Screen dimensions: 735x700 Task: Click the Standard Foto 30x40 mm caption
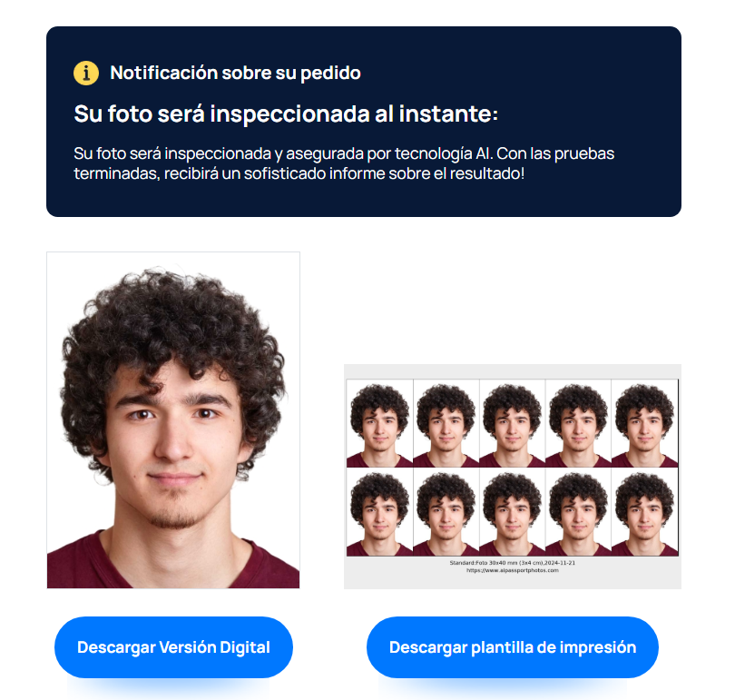point(513,563)
